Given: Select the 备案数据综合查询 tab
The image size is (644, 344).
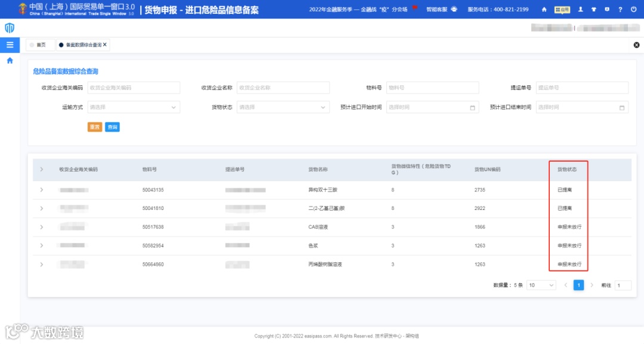Looking at the screenshot, I should 81,44.
